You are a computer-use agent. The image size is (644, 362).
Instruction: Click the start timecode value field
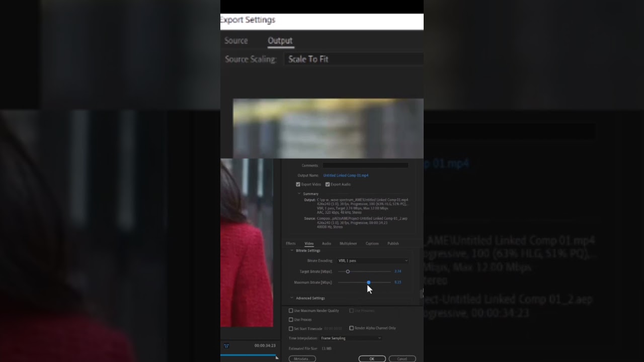coord(333,329)
